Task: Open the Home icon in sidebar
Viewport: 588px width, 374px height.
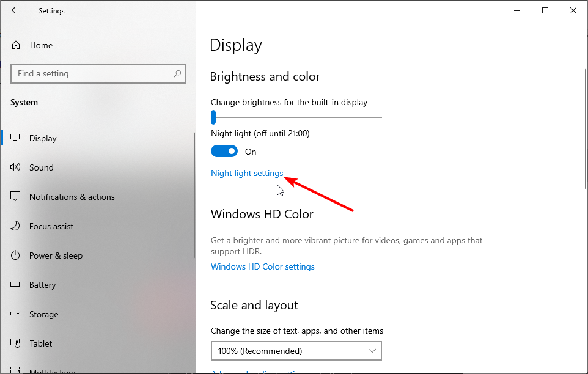Action: [16, 45]
